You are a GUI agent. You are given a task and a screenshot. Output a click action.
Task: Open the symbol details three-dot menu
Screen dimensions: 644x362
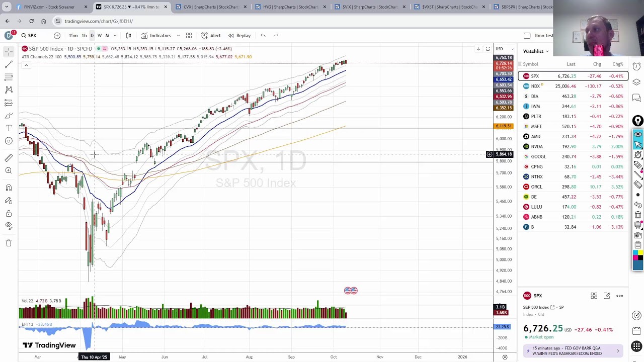[619, 296]
